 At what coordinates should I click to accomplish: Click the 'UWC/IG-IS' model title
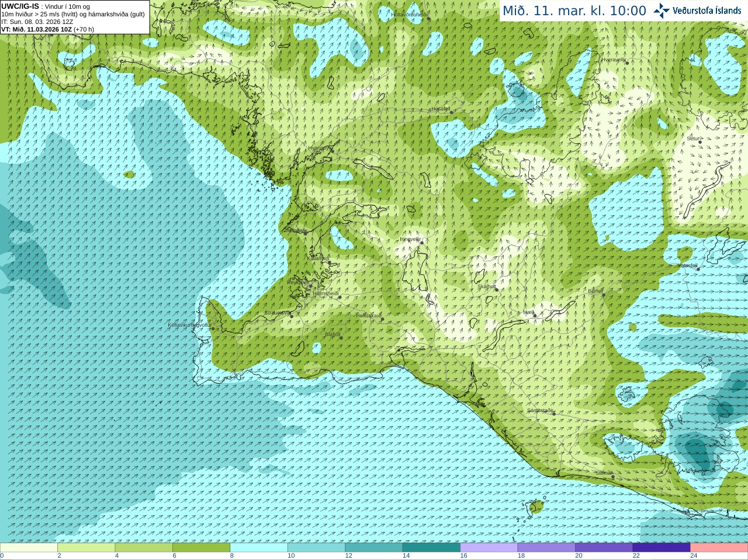(x=20, y=6)
